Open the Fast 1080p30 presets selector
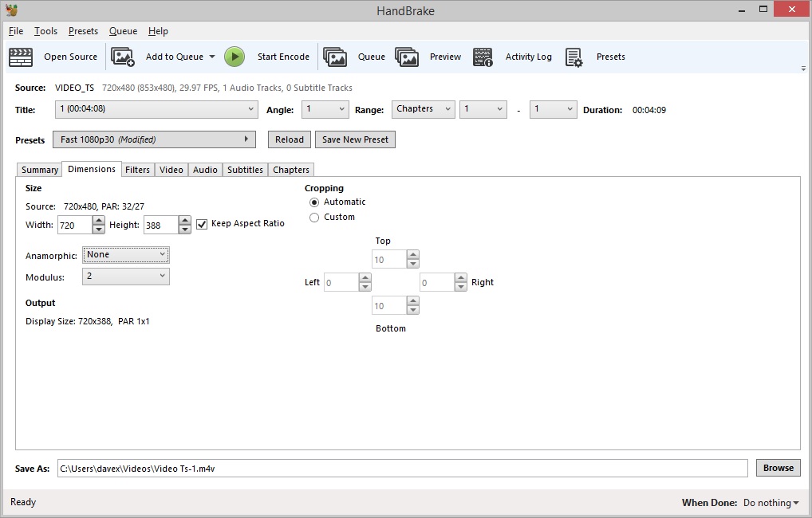 (154, 139)
